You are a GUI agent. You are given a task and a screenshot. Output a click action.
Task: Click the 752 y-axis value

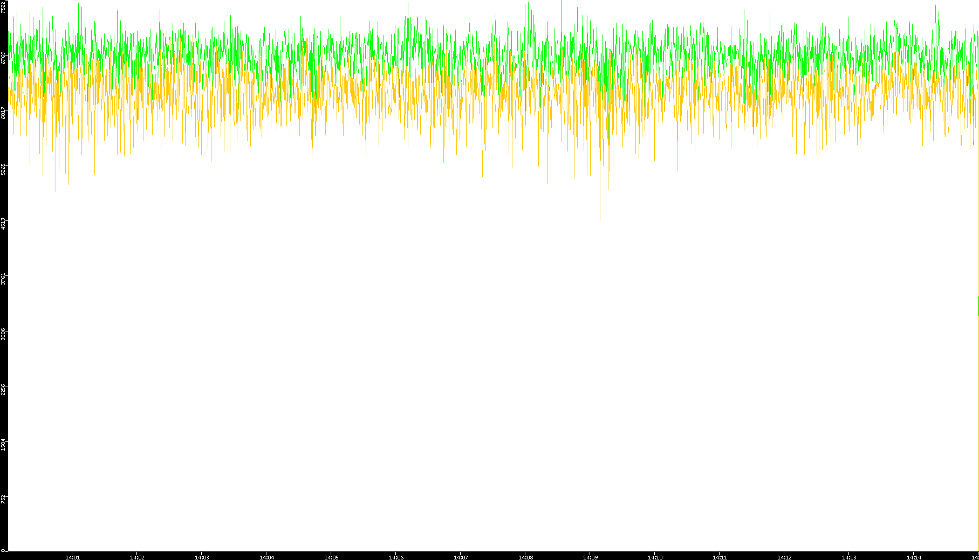pyautogui.click(x=3, y=499)
